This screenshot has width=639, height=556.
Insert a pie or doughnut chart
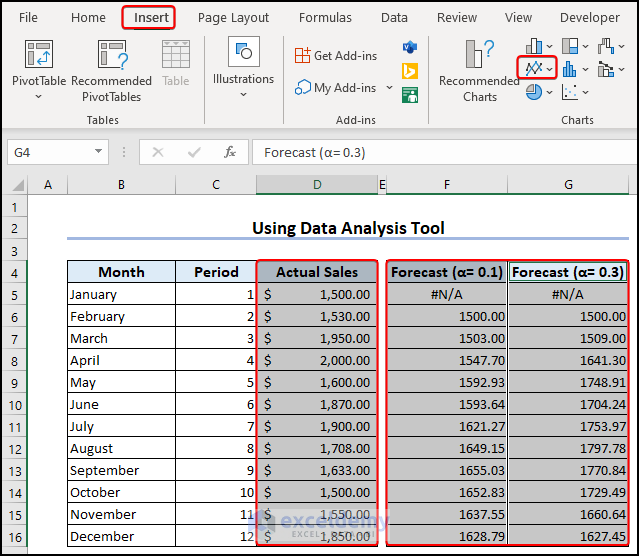[535, 92]
